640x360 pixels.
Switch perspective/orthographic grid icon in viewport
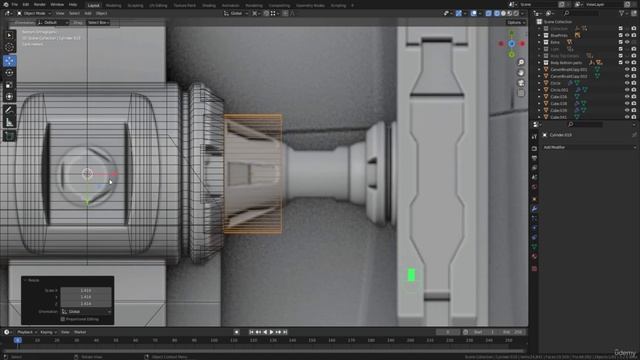pos(521,93)
